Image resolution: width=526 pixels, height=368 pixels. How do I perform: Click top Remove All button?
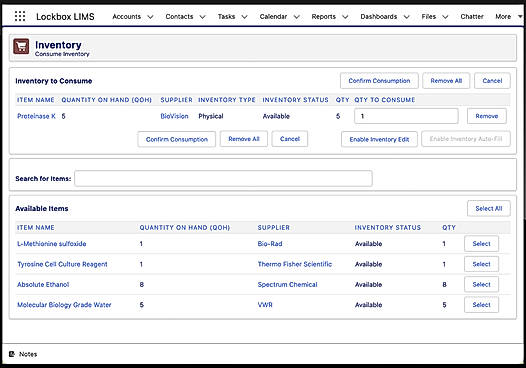coord(446,81)
